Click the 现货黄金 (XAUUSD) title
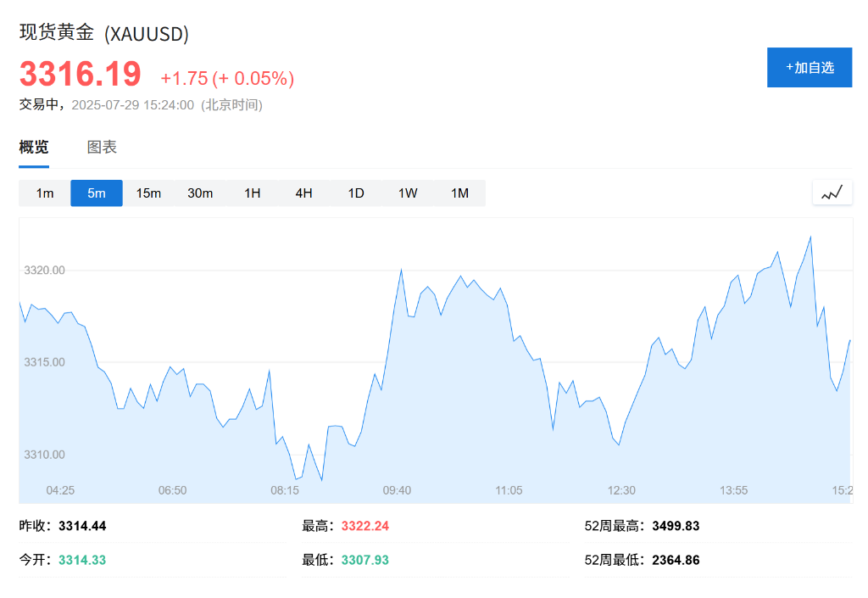The height and width of the screenshot is (598, 868). tap(104, 33)
